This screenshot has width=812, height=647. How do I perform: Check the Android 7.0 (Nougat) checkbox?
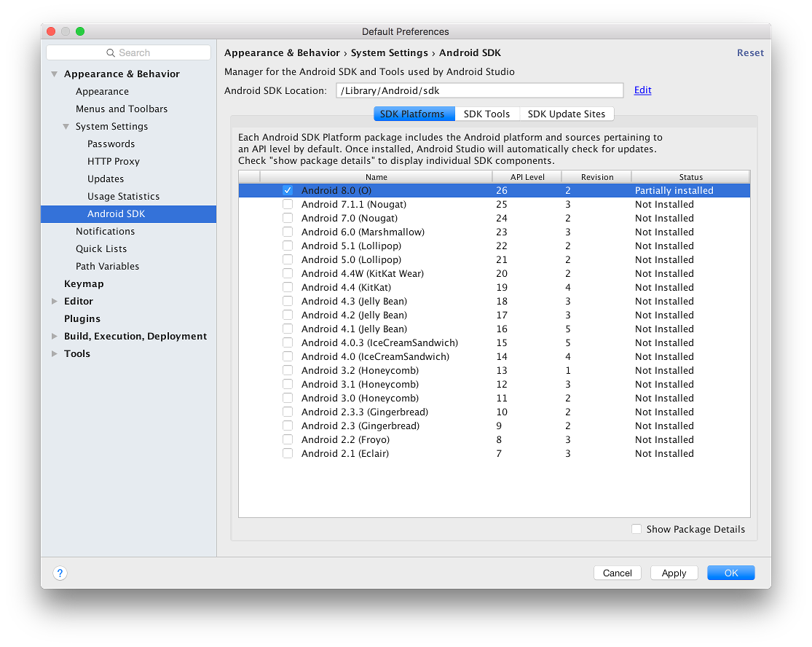(288, 218)
